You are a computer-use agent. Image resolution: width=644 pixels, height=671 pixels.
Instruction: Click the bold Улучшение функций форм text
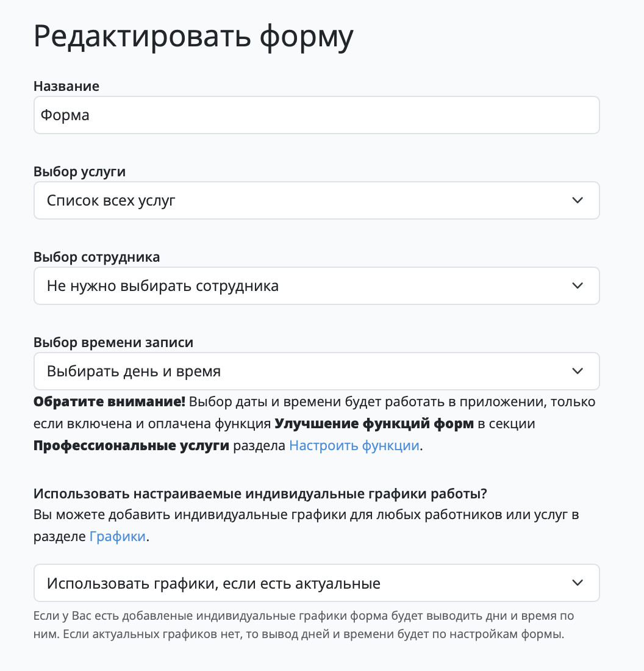(x=374, y=424)
